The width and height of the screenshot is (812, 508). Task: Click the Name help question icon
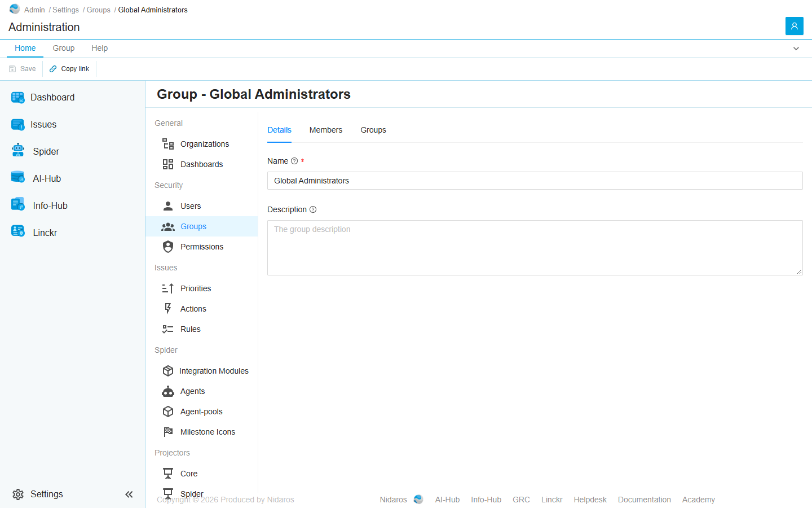[294, 161]
